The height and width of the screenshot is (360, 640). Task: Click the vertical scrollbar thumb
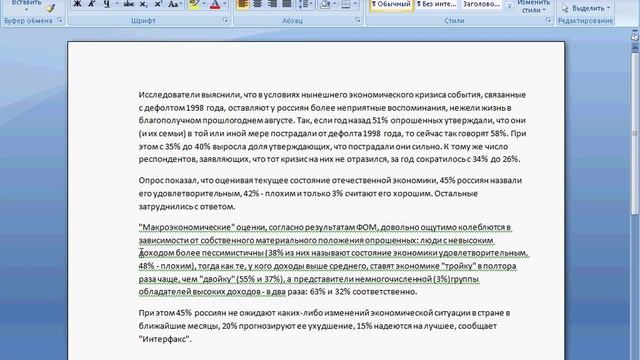[x=635, y=133]
